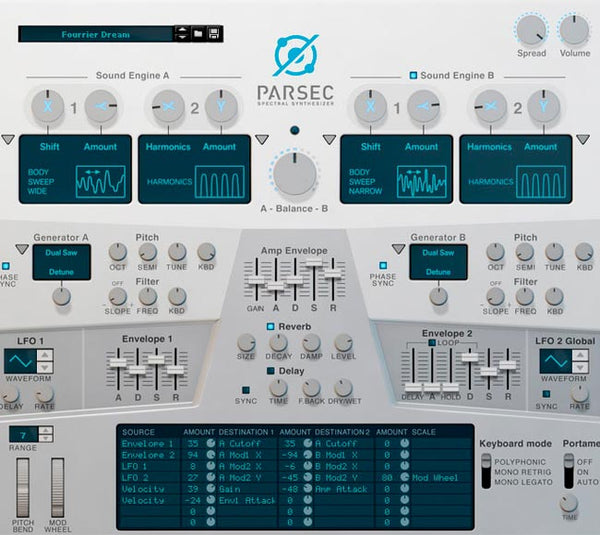Click Sound Engine A modifier 2 Y knob
This screenshot has width=600, height=535.
(221, 106)
